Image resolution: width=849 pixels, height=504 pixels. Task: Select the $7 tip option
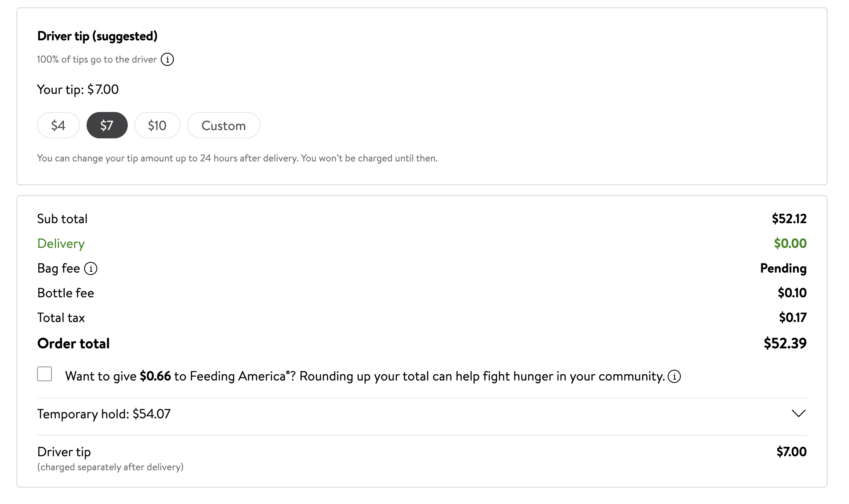pyautogui.click(x=107, y=125)
